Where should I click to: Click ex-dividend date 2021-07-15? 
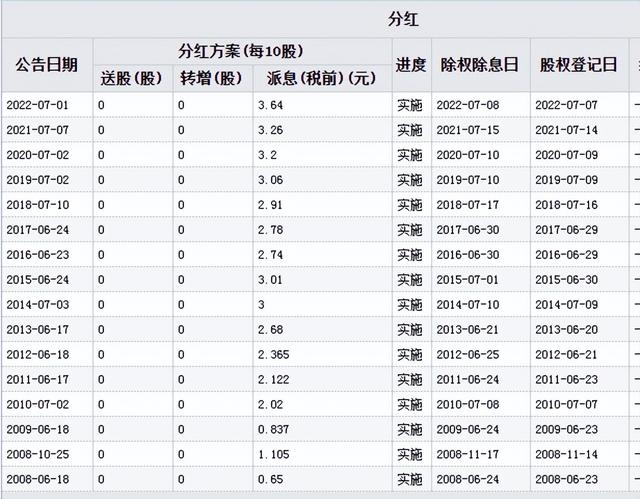pyautogui.click(x=468, y=130)
